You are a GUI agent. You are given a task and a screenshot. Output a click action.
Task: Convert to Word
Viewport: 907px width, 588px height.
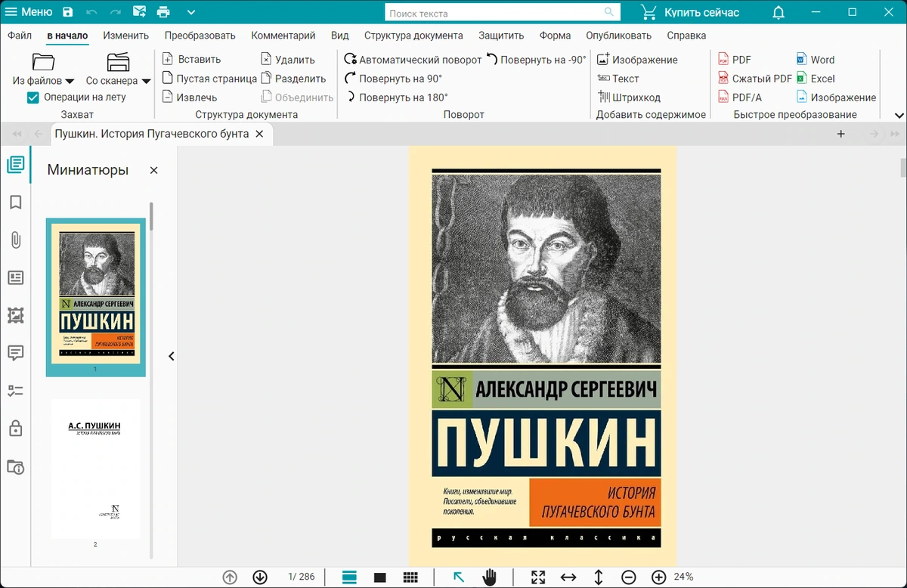816,59
